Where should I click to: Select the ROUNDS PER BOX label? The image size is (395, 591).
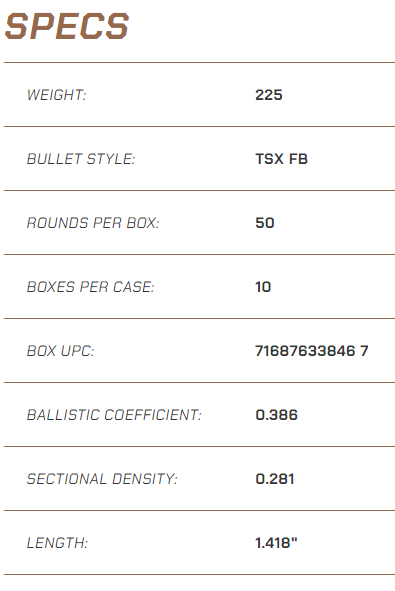(93, 223)
